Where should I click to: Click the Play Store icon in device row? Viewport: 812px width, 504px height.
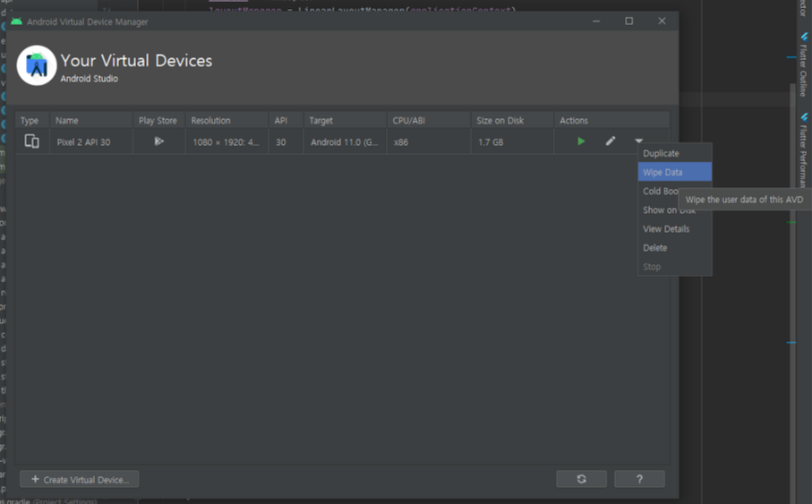pos(158,141)
